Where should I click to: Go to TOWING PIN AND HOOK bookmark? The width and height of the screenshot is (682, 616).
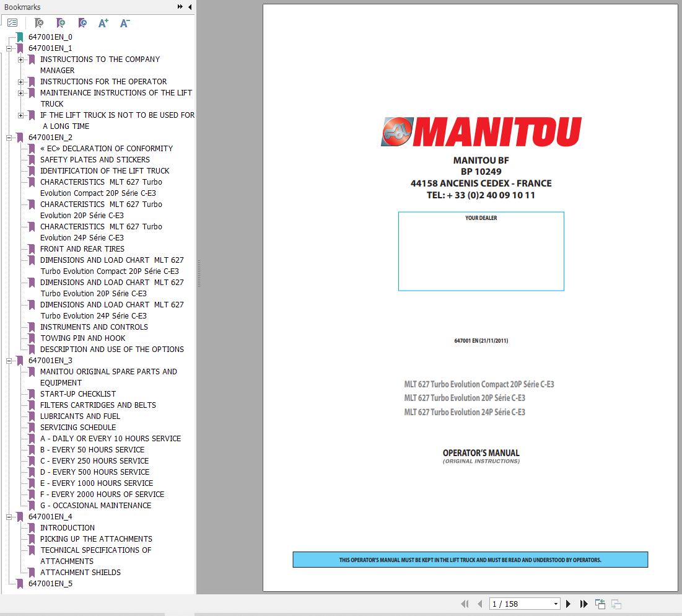point(83,338)
